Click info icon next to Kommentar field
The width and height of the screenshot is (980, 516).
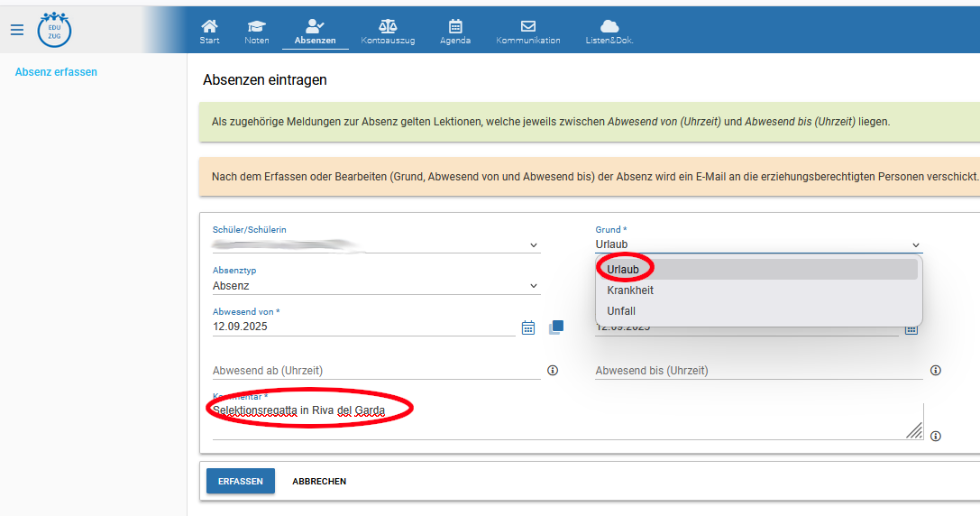(936, 436)
